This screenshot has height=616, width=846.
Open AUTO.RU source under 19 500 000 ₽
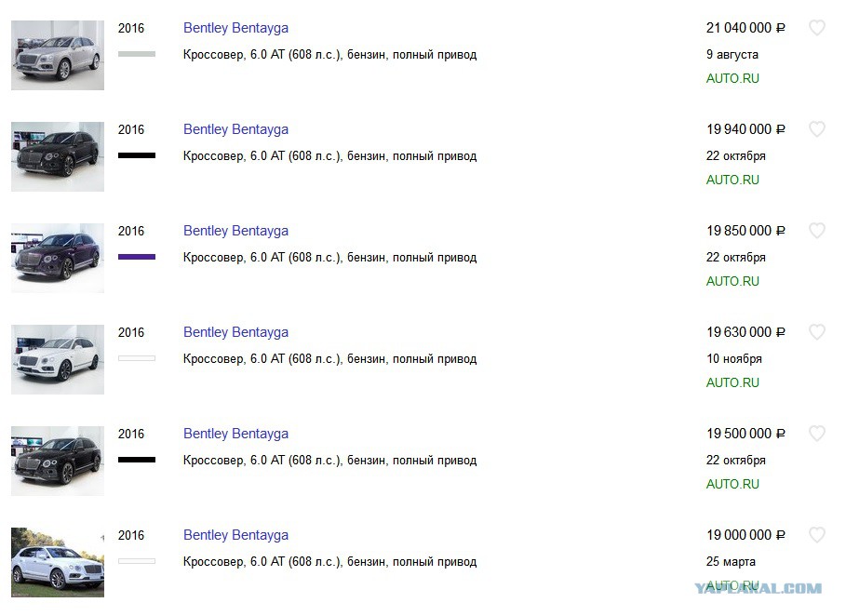tap(732, 485)
